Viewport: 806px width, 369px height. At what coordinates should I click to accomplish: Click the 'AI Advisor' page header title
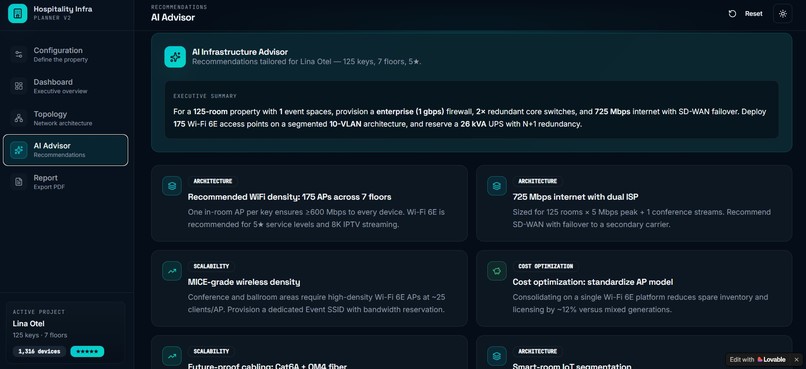173,17
